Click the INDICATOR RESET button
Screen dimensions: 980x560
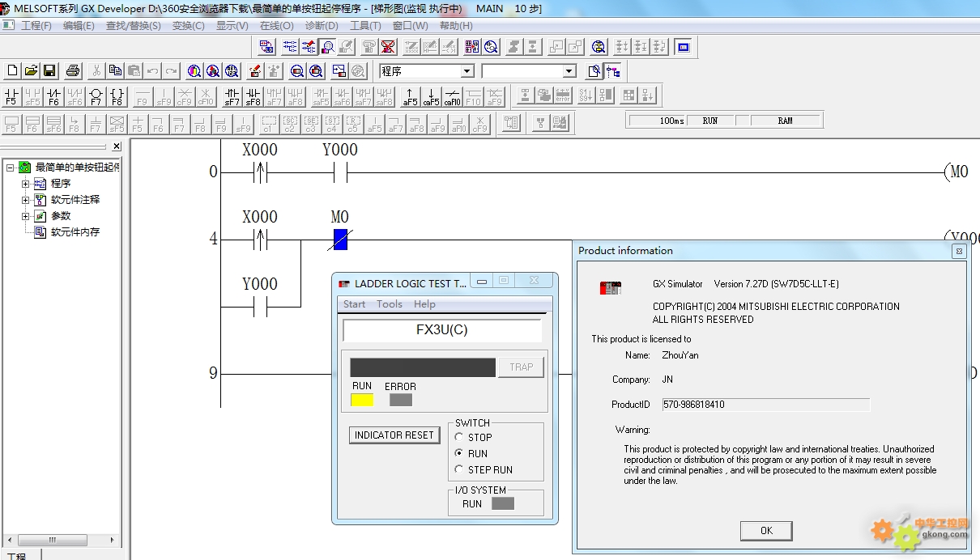point(394,435)
